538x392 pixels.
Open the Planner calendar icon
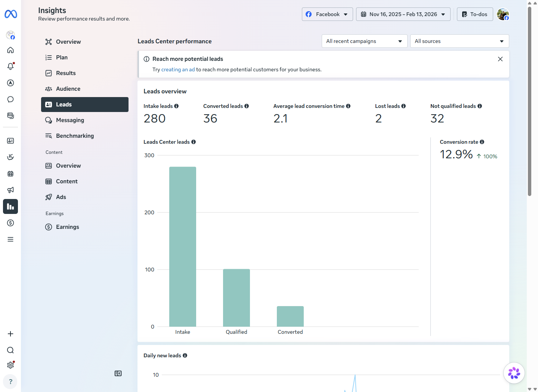coord(10,174)
